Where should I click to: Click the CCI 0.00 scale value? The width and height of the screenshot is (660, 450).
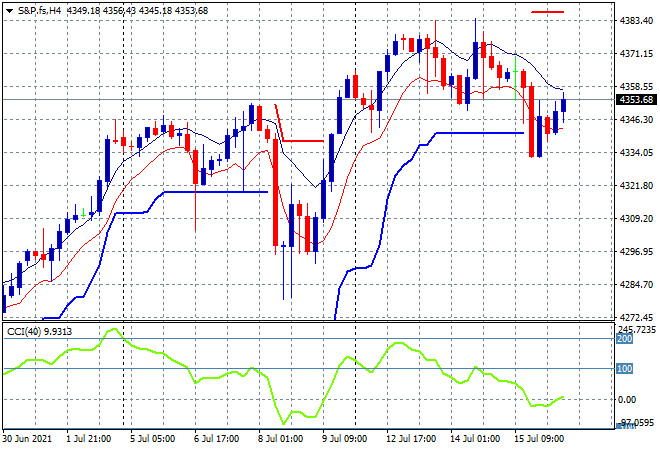[627, 399]
